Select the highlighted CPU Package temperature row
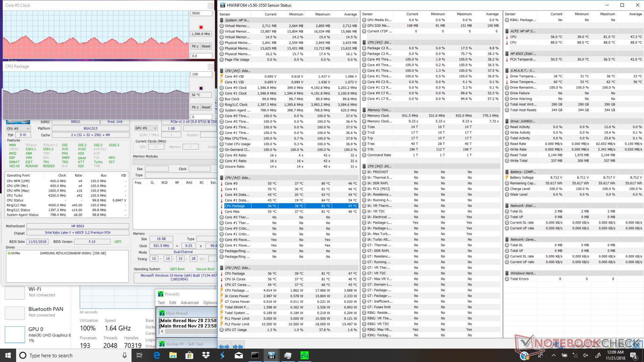Image resolution: width=644 pixels, height=362 pixels. coord(288,206)
